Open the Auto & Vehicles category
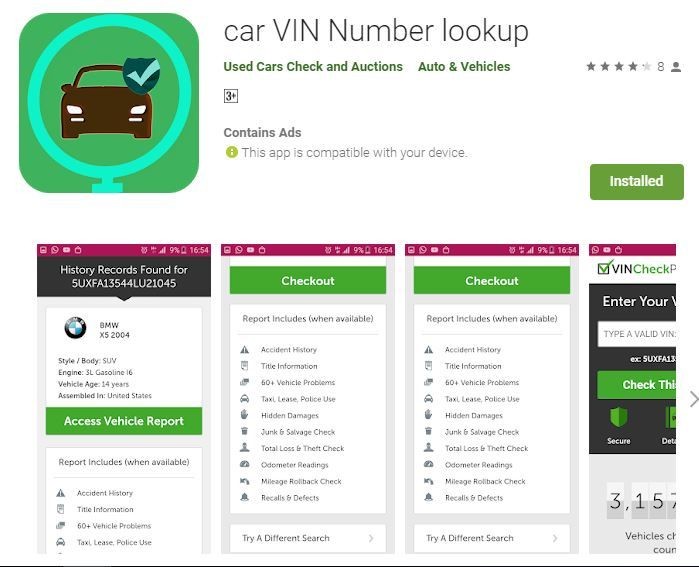This screenshot has height=567, width=699. (x=464, y=66)
